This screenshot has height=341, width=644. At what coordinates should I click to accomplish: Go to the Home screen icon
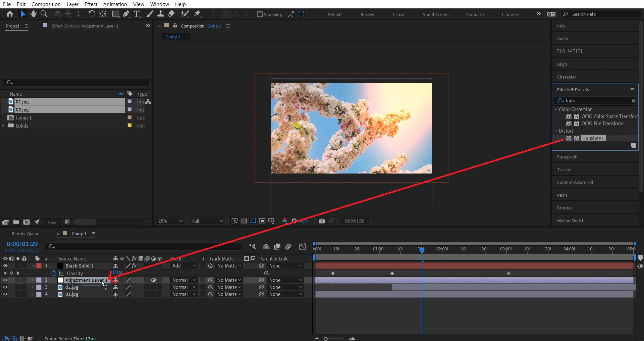tap(10, 14)
